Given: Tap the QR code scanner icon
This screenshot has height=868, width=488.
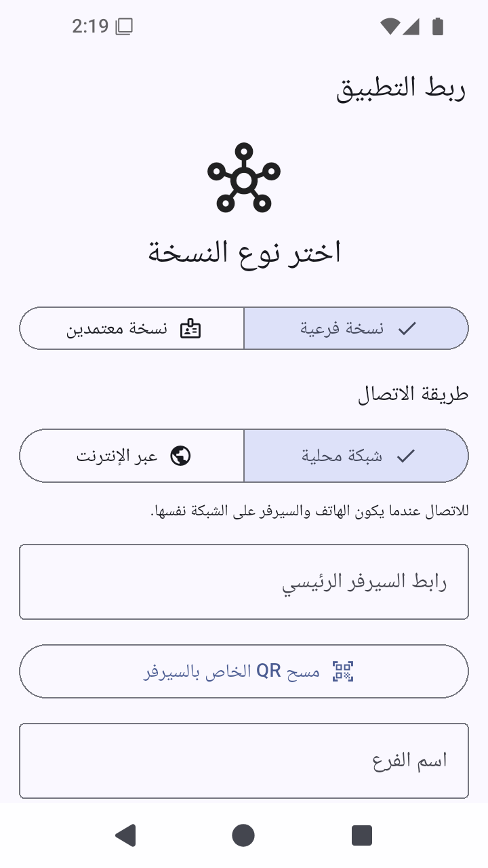Looking at the screenshot, I should (x=344, y=671).
